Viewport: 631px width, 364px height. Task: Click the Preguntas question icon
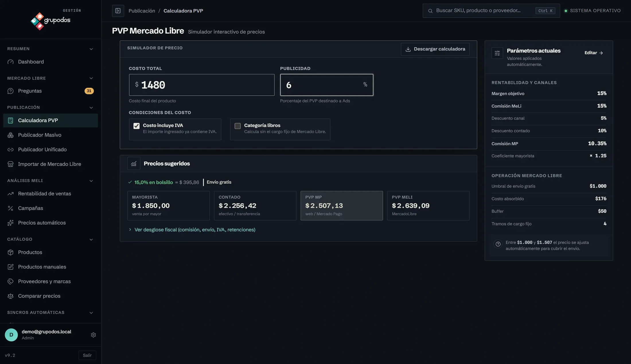(x=11, y=91)
